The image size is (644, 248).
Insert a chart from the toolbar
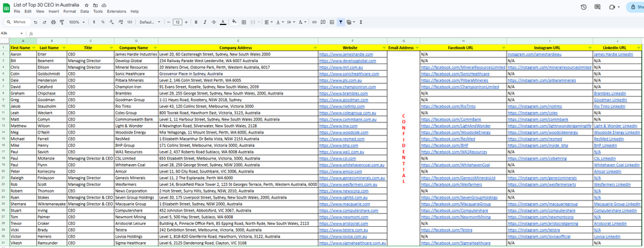[x=332, y=22]
